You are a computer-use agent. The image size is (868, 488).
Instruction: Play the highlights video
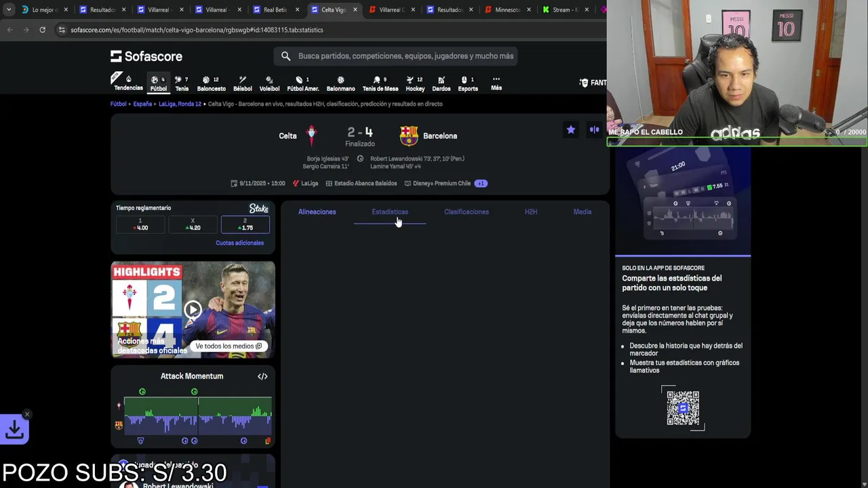(193, 310)
